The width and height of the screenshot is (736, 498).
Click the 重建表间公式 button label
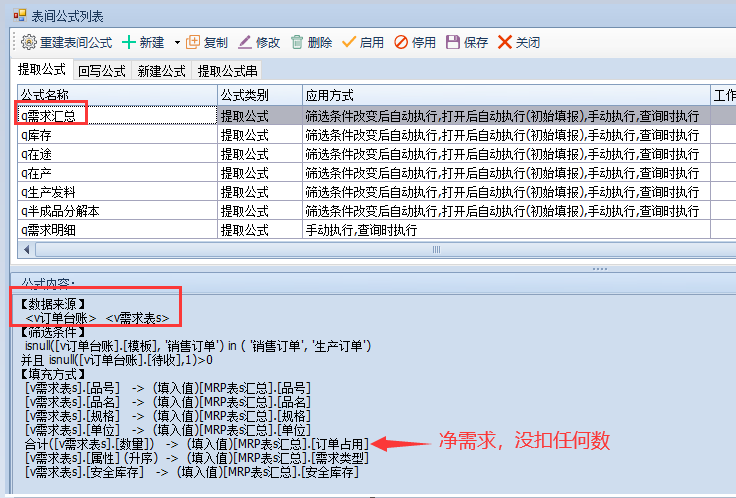(x=76, y=43)
